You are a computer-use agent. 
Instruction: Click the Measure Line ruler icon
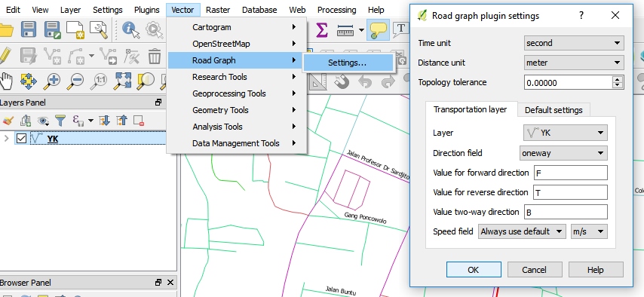click(x=345, y=30)
